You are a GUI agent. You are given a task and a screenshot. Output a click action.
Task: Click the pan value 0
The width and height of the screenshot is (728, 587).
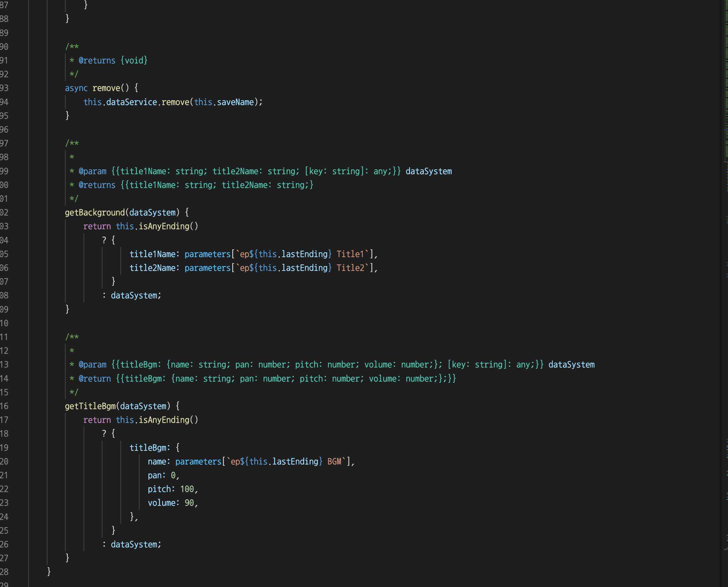[x=173, y=475]
